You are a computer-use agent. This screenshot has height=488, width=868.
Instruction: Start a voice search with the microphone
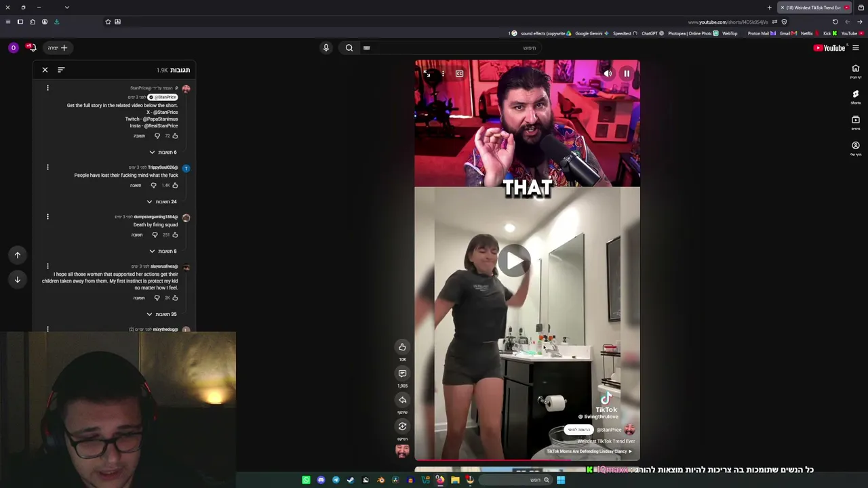click(325, 47)
